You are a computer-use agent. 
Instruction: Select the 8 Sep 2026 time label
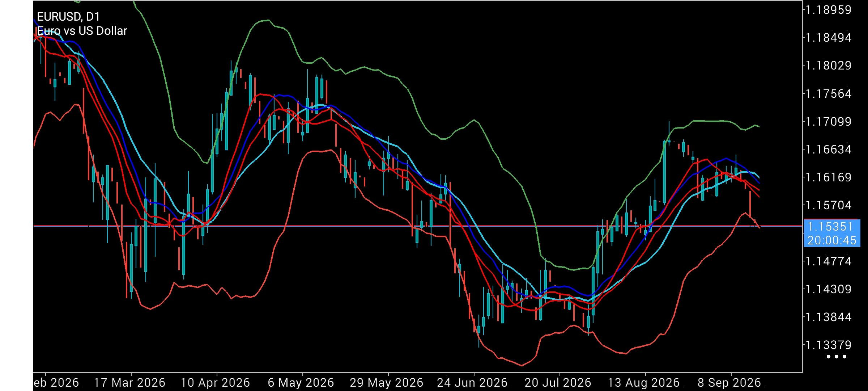(729, 383)
